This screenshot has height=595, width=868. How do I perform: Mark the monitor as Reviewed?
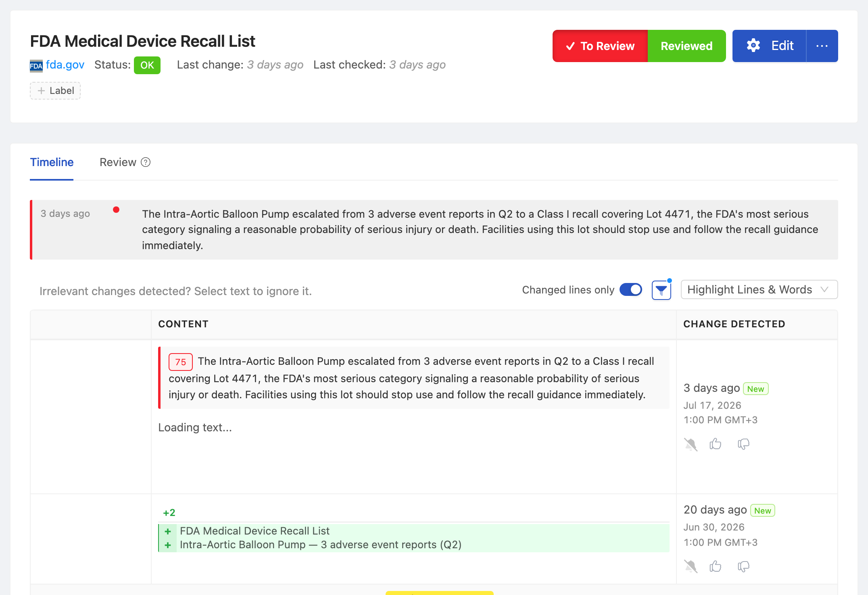(686, 46)
